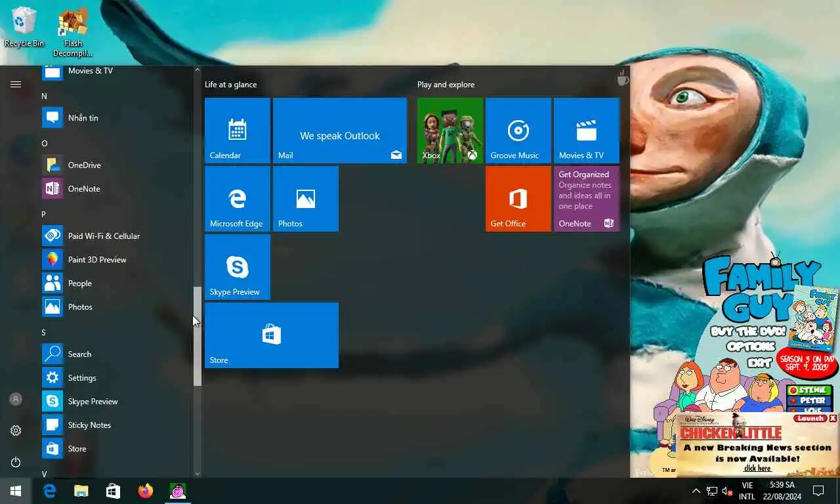Launch the Skype Preview tile
Screen dimensions: 840x504
[x=238, y=267]
